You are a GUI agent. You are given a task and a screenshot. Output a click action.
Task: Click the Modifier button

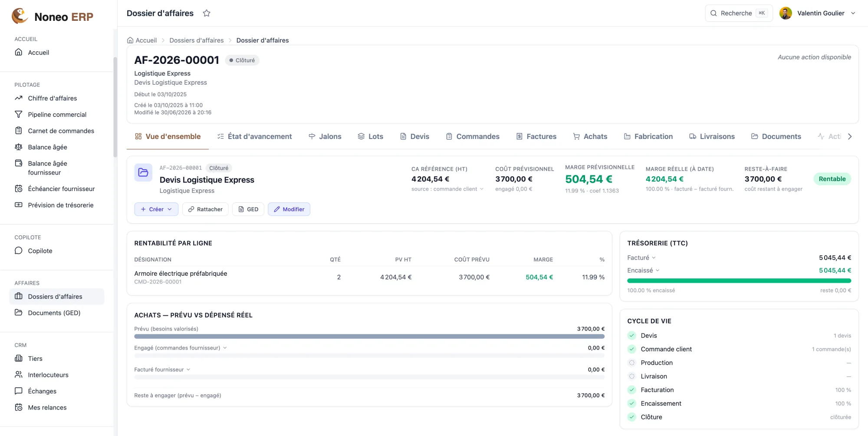[x=289, y=209]
